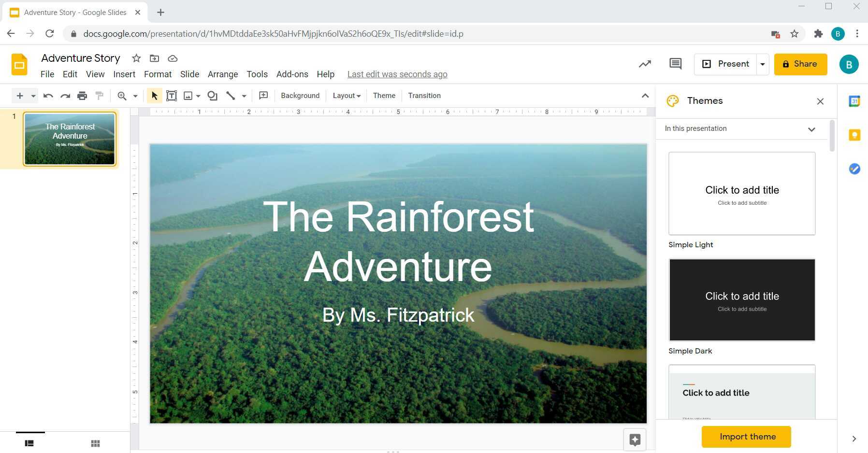Open the Transition settings

(x=424, y=96)
